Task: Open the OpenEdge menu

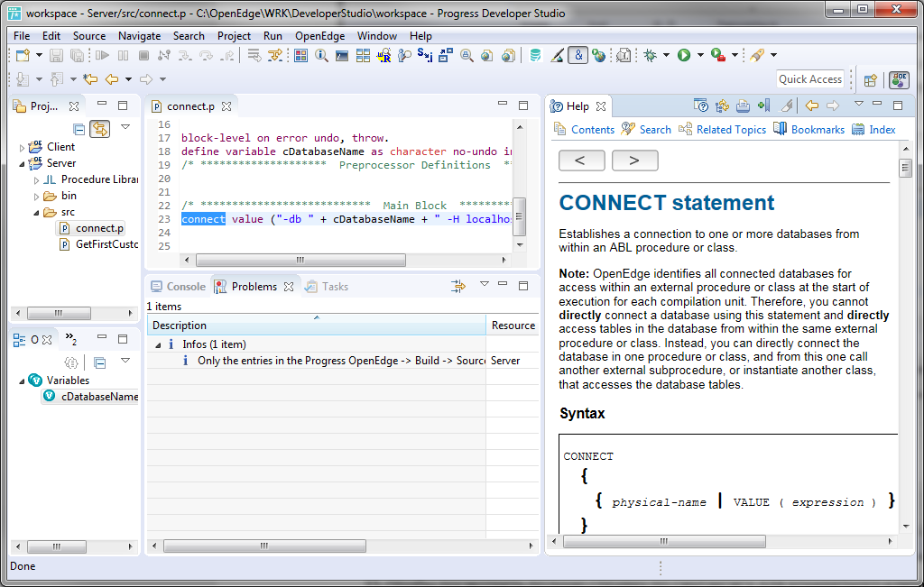Action: tap(320, 36)
